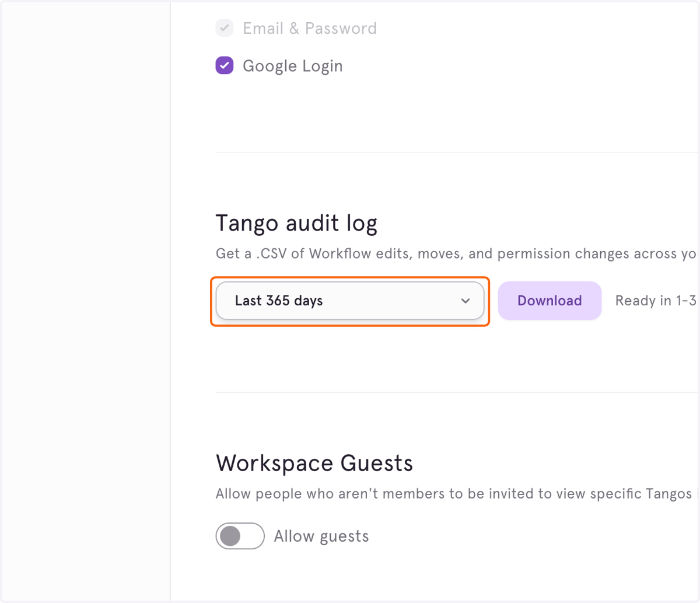Open the Last 365 days dropdown
This screenshot has width=700, height=603.
tap(350, 301)
